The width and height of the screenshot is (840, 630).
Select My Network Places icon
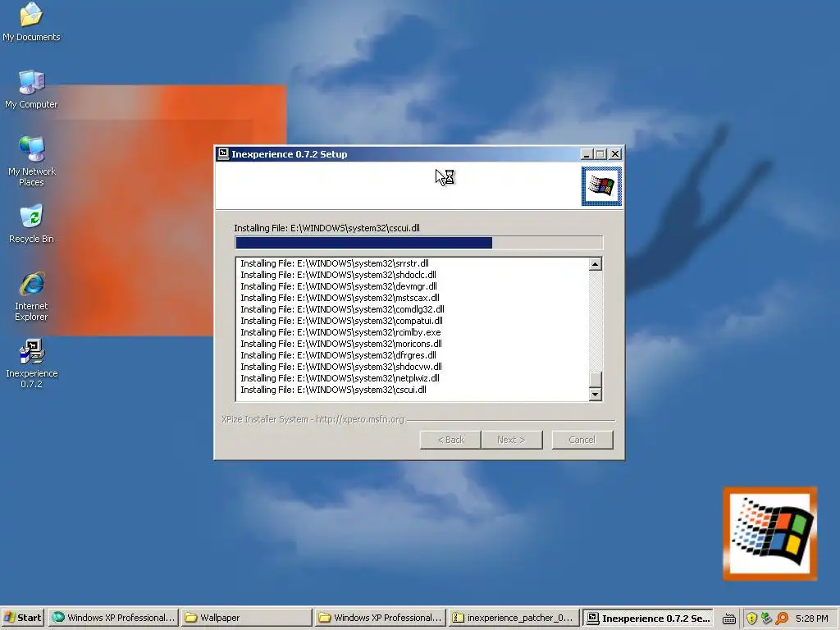pos(31,161)
